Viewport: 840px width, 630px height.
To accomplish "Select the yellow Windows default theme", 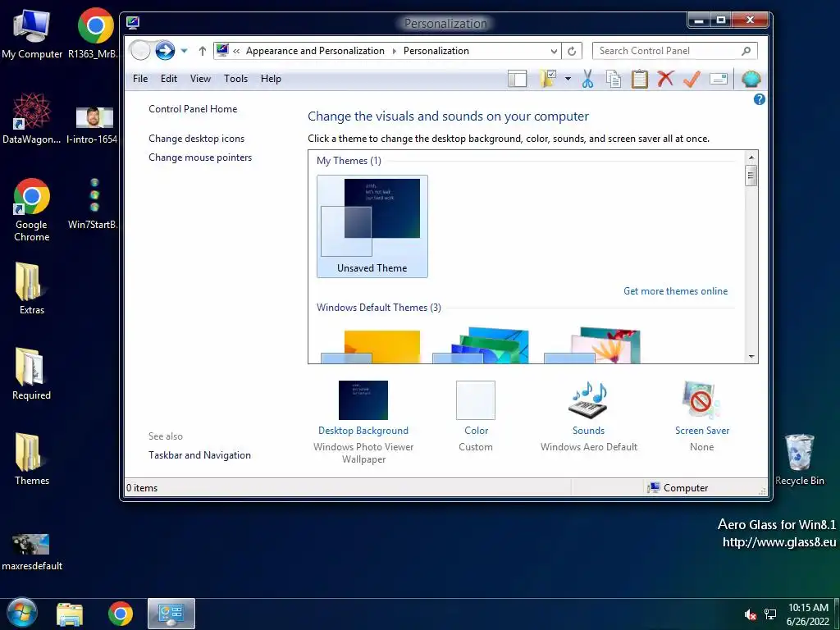I will (371, 346).
